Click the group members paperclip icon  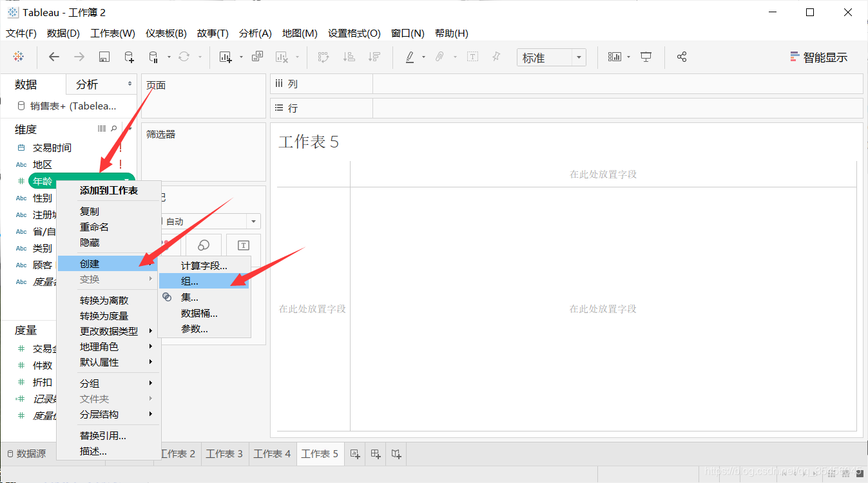point(439,57)
